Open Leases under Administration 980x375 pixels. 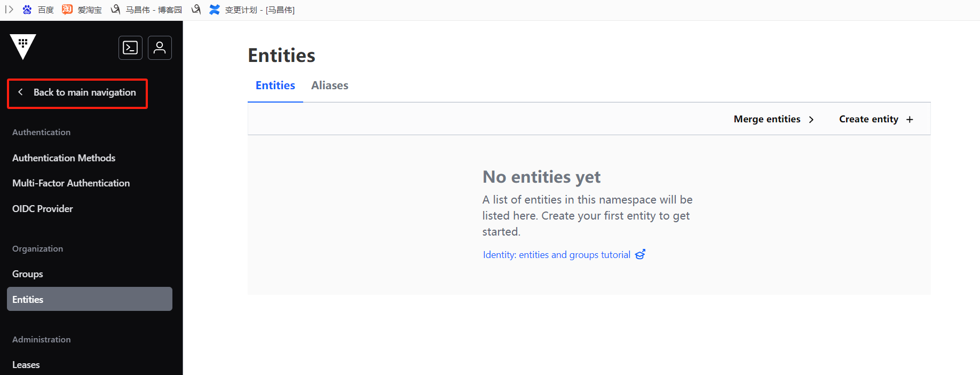pyautogui.click(x=26, y=365)
